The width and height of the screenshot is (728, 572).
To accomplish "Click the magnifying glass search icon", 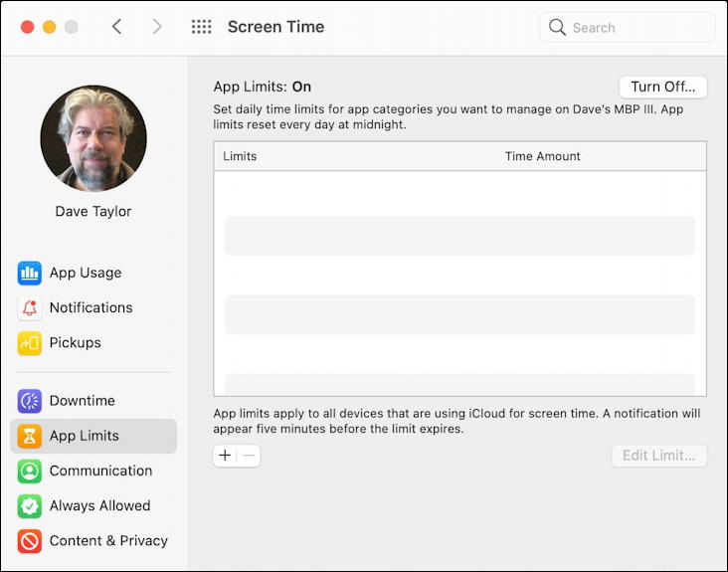I will pyautogui.click(x=557, y=28).
